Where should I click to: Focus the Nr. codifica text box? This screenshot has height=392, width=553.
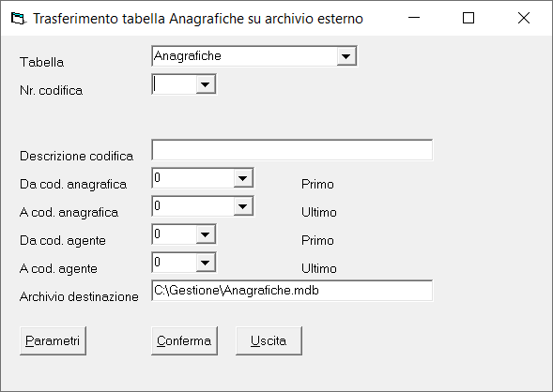point(175,84)
